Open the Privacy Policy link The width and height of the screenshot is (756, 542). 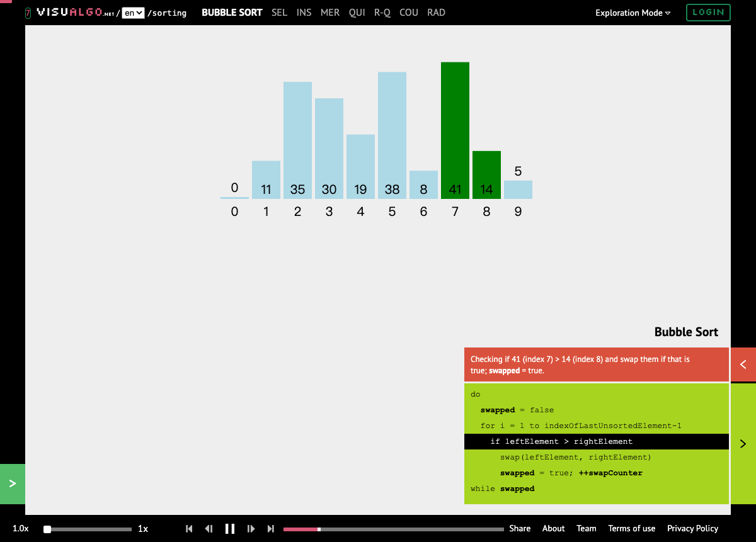click(692, 529)
